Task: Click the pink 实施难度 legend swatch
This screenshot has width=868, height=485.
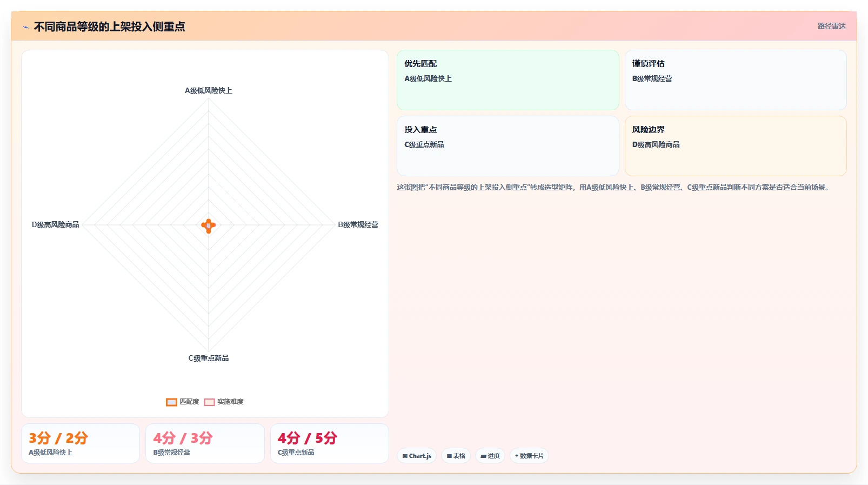Action: 210,402
